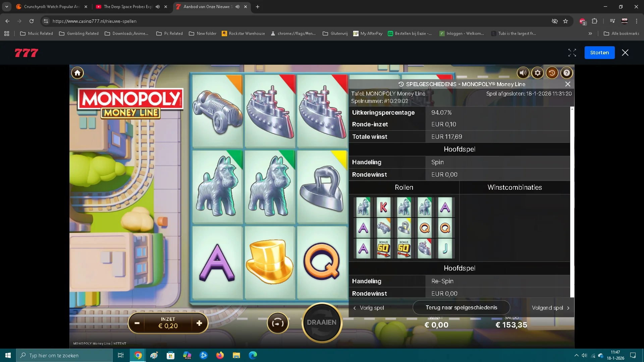Switch to The Deep Space Probes tab
The height and width of the screenshot is (362, 644).
tap(127, 7)
